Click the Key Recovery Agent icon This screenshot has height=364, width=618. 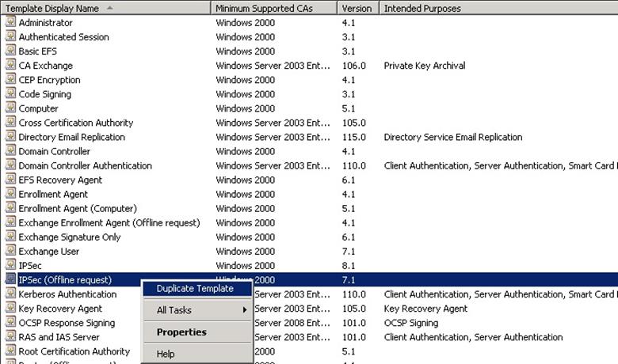[10, 308]
